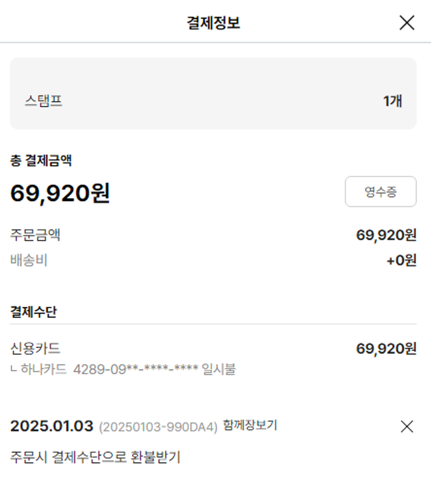Click the 신용카드 amount 69,920원
431x504 pixels.
[386, 348]
